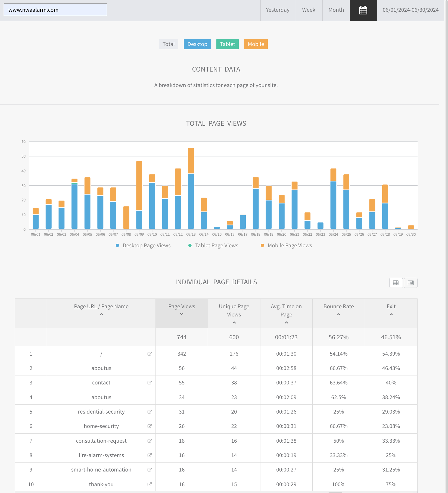
Task: Open external link for thank-you page
Action: pos(150,484)
